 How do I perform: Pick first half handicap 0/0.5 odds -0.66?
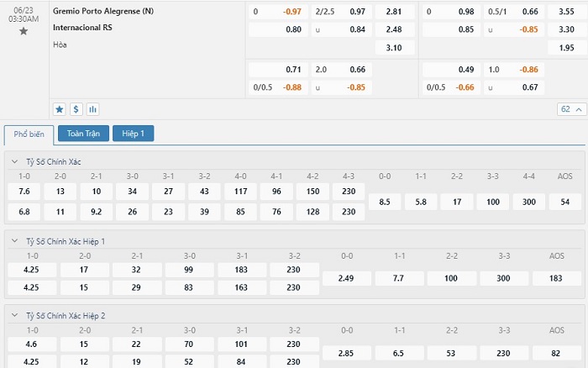(451, 87)
